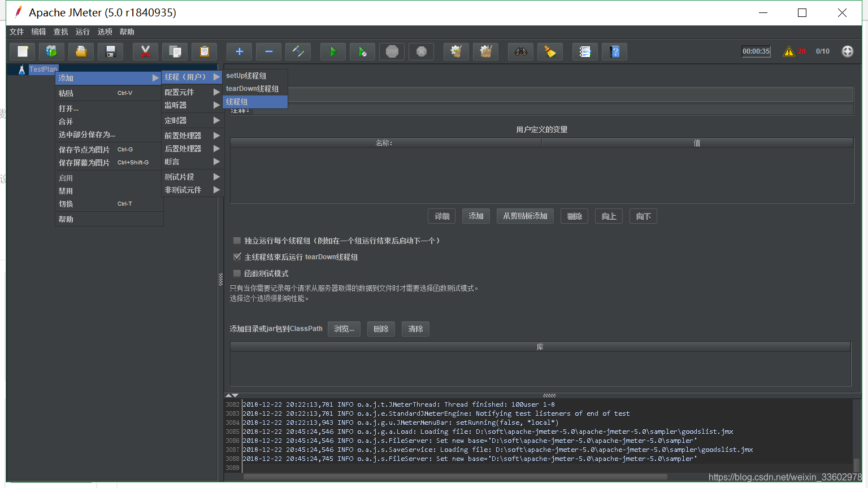Expand the 线程（用户）submenu
868x488 pixels.
coord(192,77)
